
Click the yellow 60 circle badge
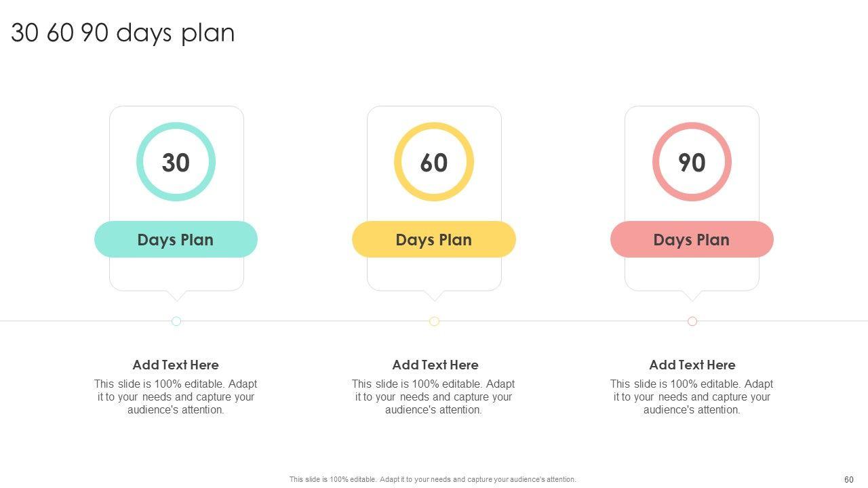point(434,162)
